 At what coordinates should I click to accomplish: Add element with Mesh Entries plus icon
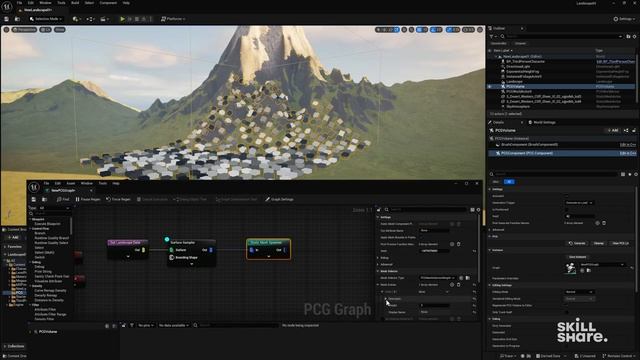click(x=452, y=285)
